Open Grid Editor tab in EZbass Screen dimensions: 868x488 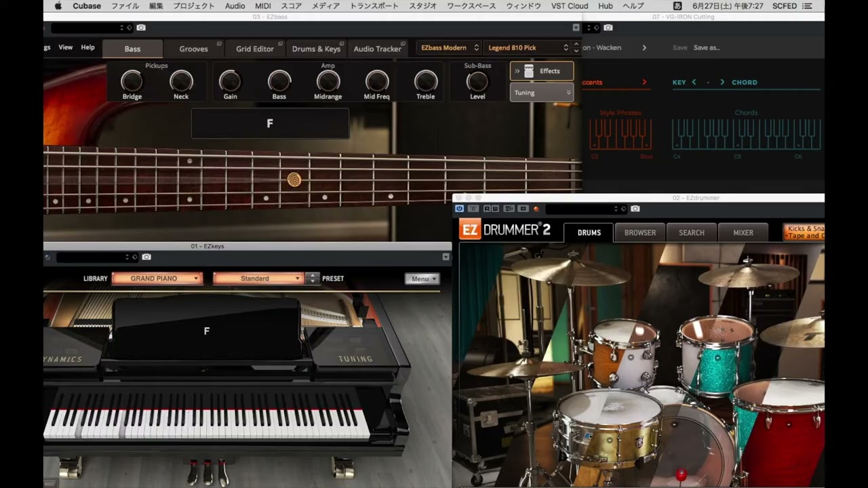pyautogui.click(x=255, y=49)
